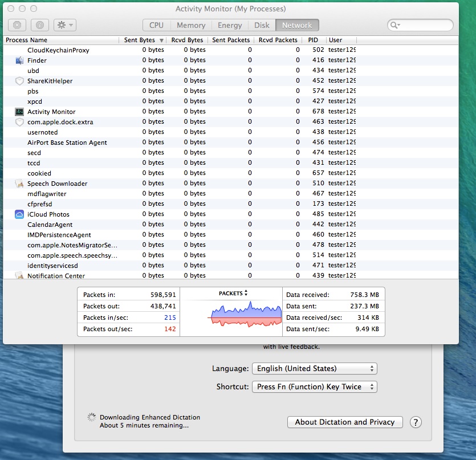
Task: Click About 5 minutes remaining text
Action: (x=144, y=425)
